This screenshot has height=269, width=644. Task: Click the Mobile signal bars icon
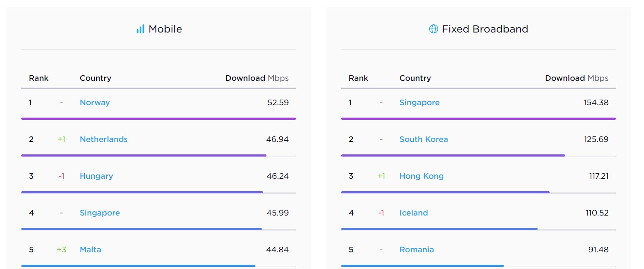tap(141, 29)
